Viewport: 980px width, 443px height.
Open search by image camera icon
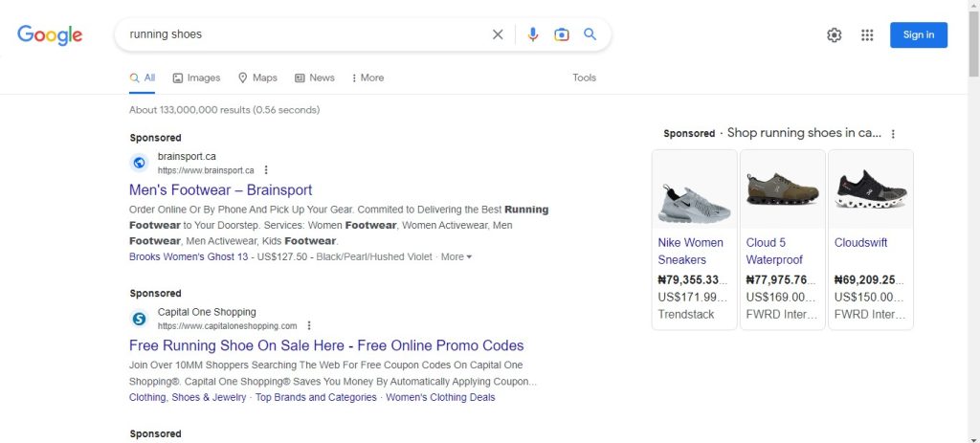(561, 35)
